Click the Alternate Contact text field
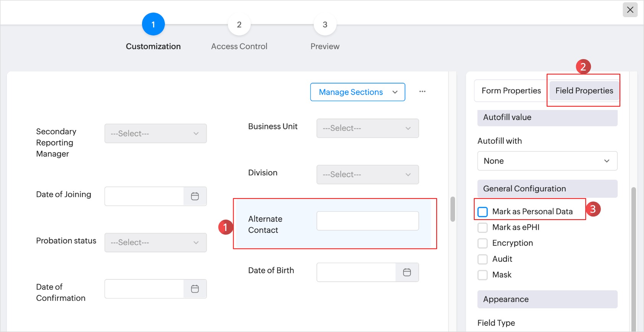Viewport: 644px width, 332px height. pos(367,221)
